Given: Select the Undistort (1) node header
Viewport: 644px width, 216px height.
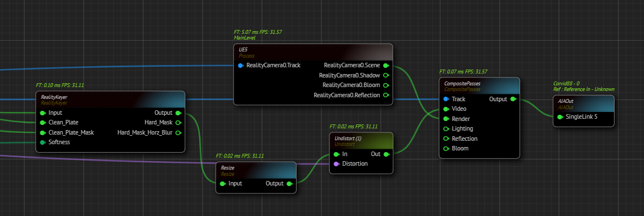Looking at the screenshot, I should point(361,141).
